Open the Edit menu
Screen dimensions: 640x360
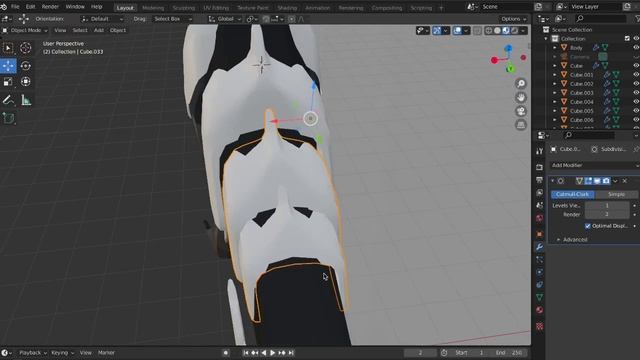(x=31, y=7)
